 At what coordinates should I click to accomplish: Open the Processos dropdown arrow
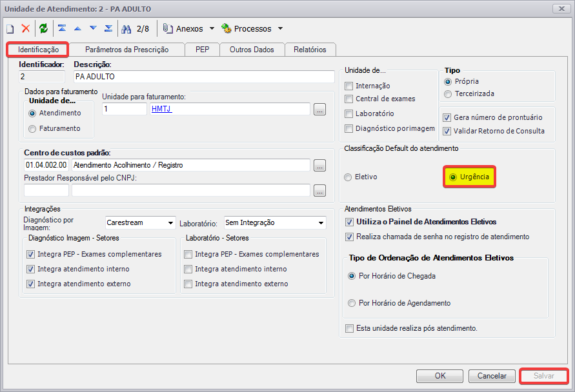280,28
